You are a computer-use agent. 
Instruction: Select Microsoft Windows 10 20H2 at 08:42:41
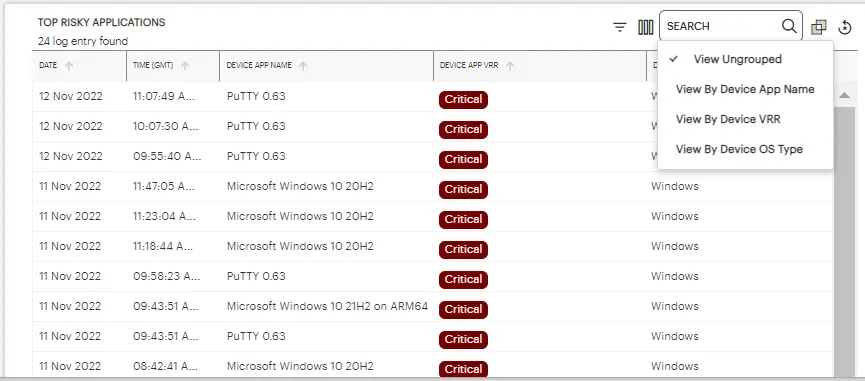coord(300,366)
